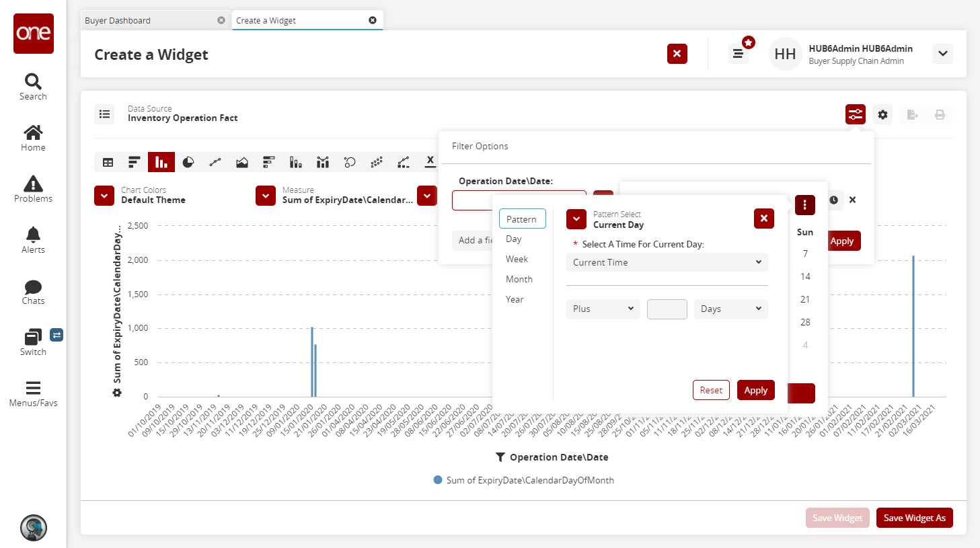Click the Y-axis gear settings icon

tap(117, 393)
